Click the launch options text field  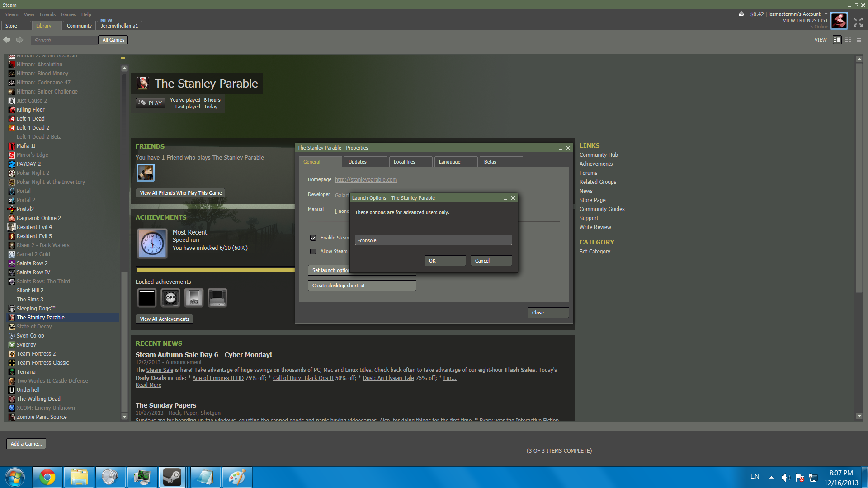(x=433, y=240)
